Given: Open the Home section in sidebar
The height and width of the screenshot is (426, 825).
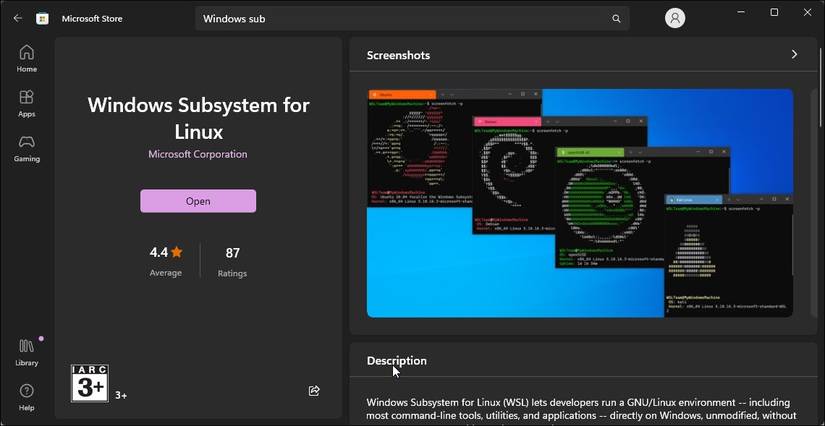Looking at the screenshot, I should point(26,59).
